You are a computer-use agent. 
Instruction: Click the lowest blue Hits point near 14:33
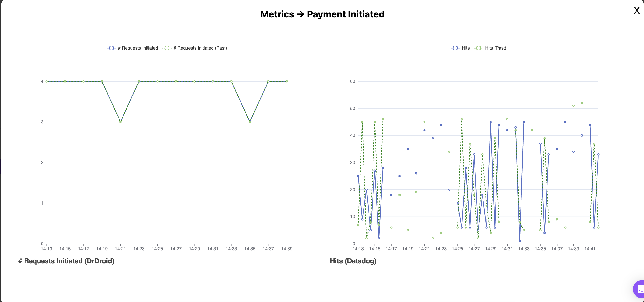[x=520, y=241]
